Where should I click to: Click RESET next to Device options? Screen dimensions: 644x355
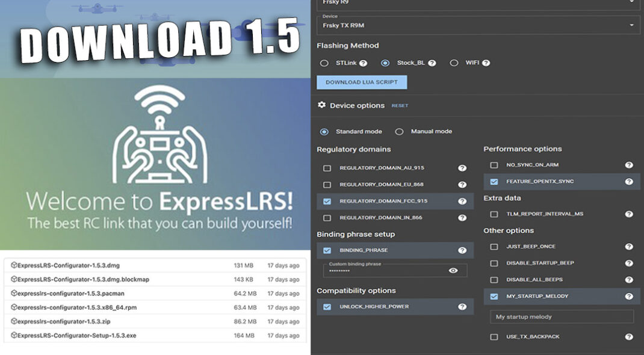[400, 105]
